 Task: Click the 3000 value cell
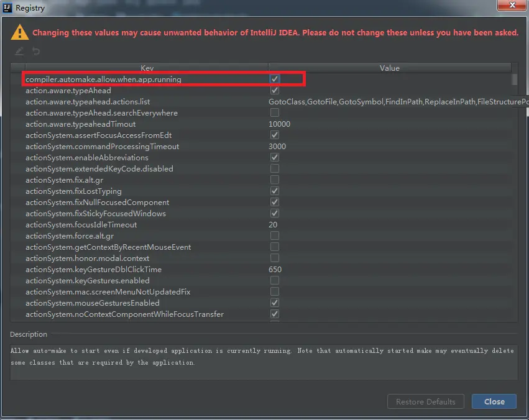click(x=277, y=146)
